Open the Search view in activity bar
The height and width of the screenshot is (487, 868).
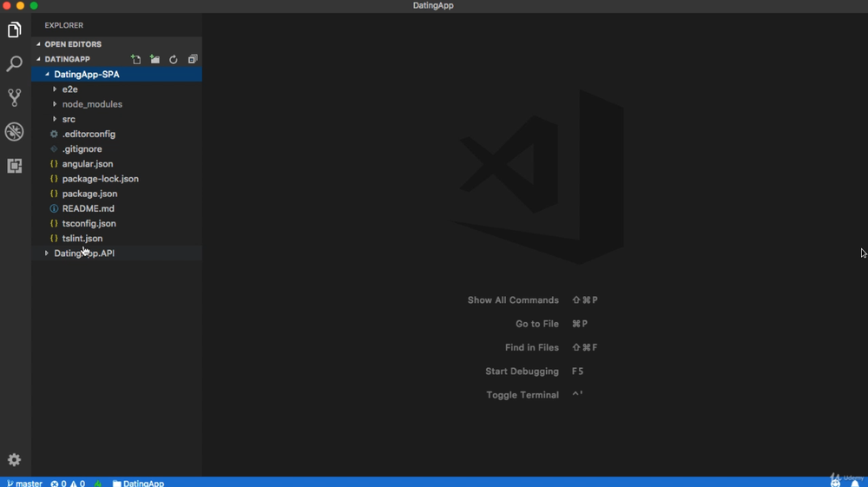[x=15, y=63]
